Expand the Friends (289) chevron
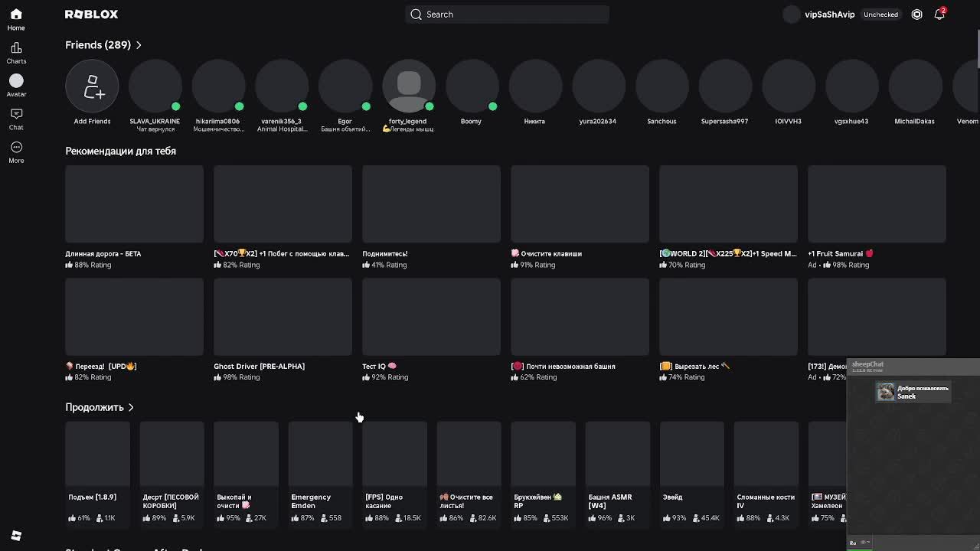Image resolution: width=980 pixels, height=551 pixels. [139, 45]
